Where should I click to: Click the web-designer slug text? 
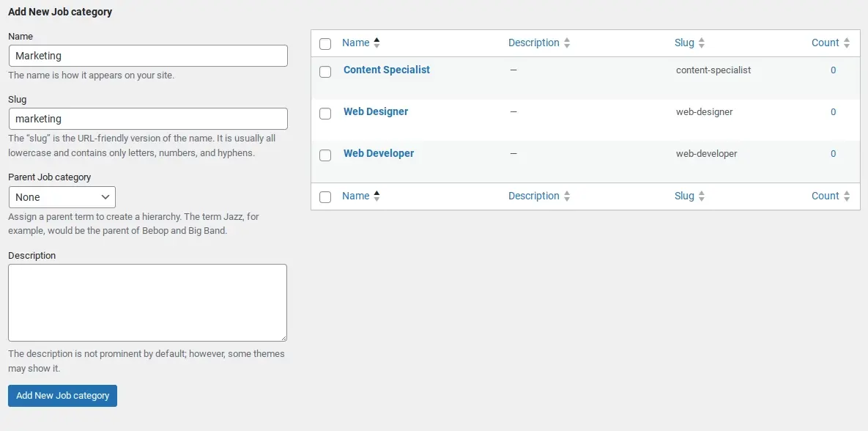704,112
